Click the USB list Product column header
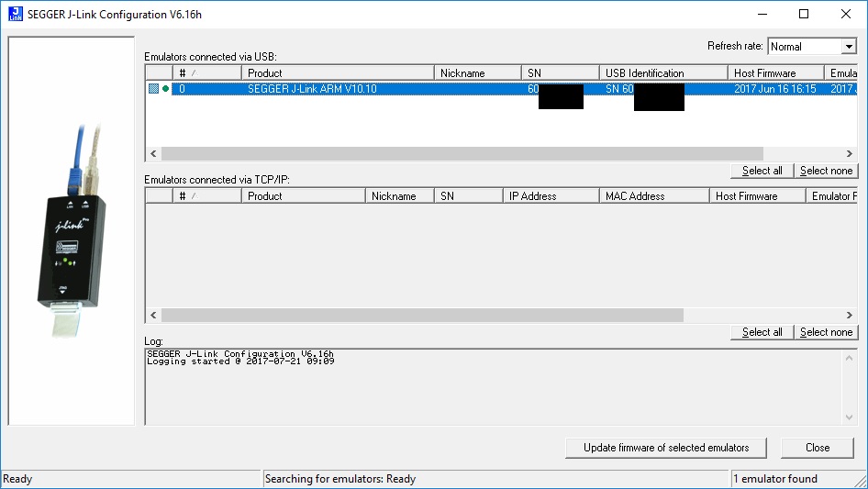The width and height of the screenshot is (868, 489). [338, 73]
